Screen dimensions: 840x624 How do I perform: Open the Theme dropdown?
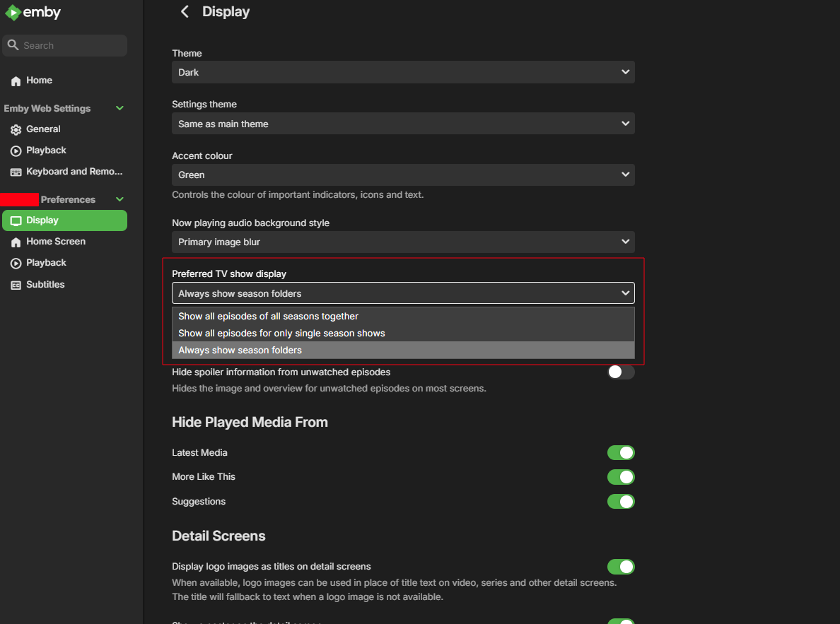click(x=403, y=72)
